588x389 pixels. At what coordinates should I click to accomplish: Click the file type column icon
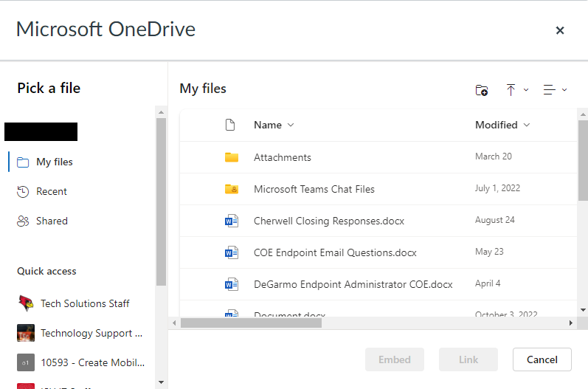pyautogui.click(x=230, y=125)
